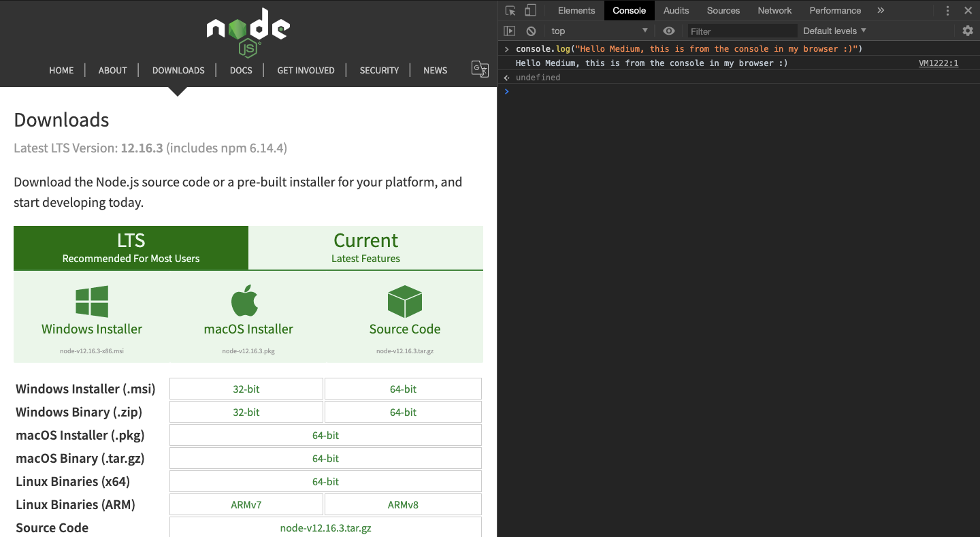Click the 'undefined' return value

click(x=538, y=78)
